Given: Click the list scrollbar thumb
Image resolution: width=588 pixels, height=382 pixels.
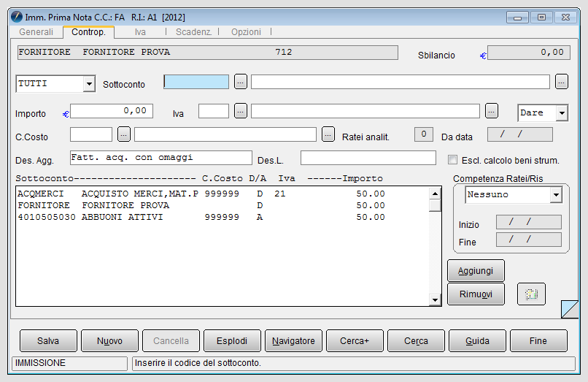Looking at the screenshot, I should (435, 206).
